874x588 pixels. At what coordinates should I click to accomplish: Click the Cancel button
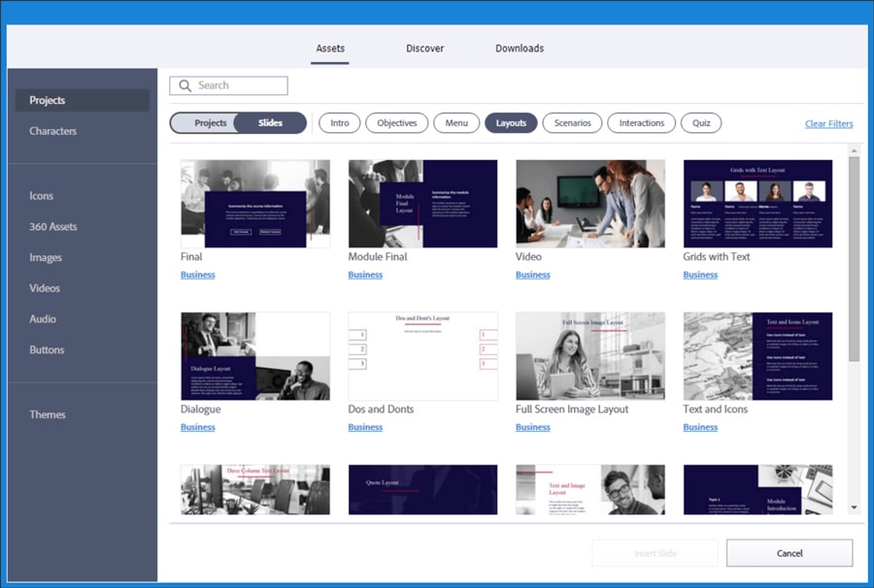coord(790,553)
